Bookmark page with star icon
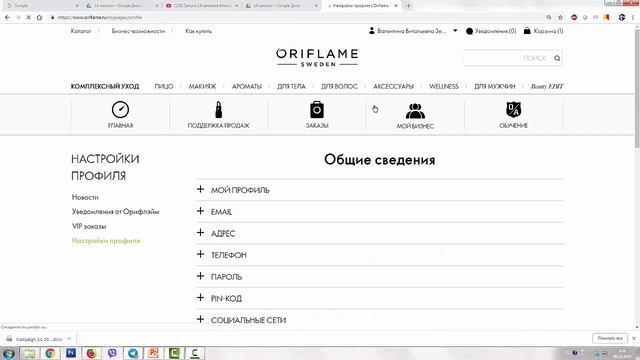This screenshot has width=640, height=360. (x=560, y=18)
